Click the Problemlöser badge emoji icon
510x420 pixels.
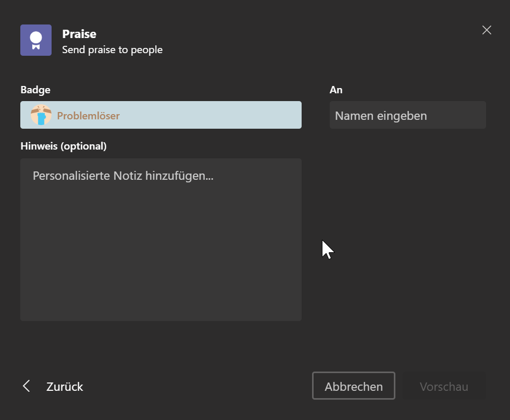click(41, 115)
